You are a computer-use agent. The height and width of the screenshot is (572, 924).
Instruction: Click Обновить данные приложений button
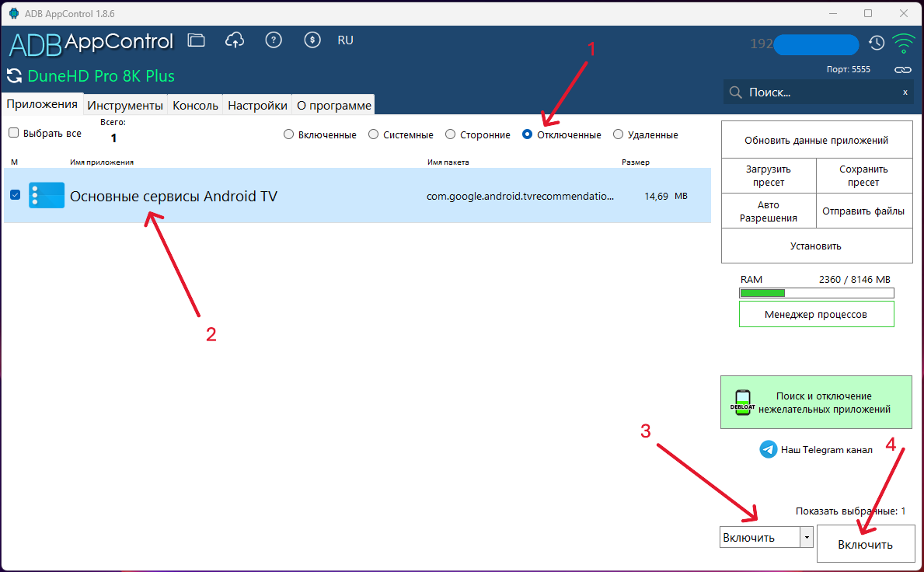816,140
